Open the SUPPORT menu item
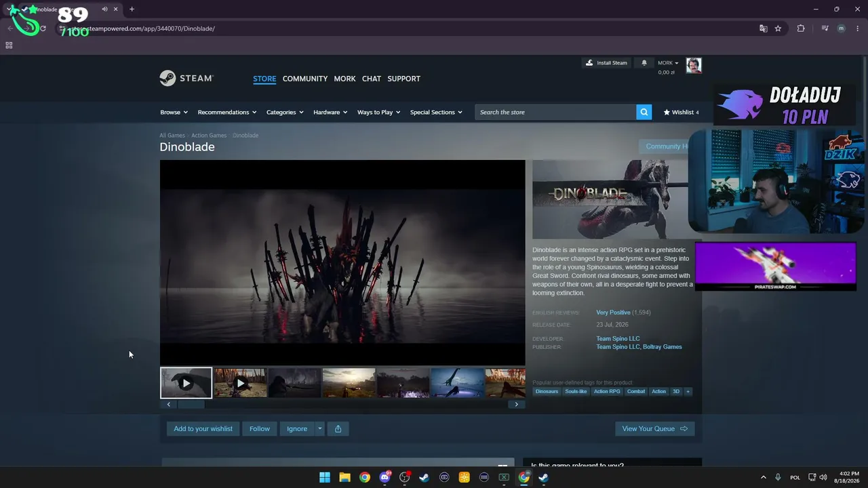This screenshot has height=488, width=868. 404,79
